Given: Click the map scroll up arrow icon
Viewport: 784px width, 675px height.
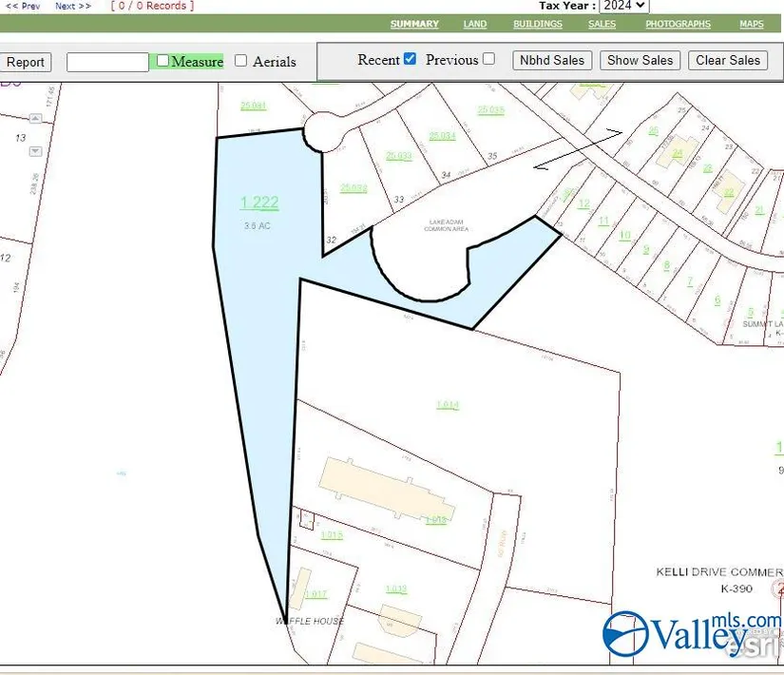Looking at the screenshot, I should click(36, 119).
